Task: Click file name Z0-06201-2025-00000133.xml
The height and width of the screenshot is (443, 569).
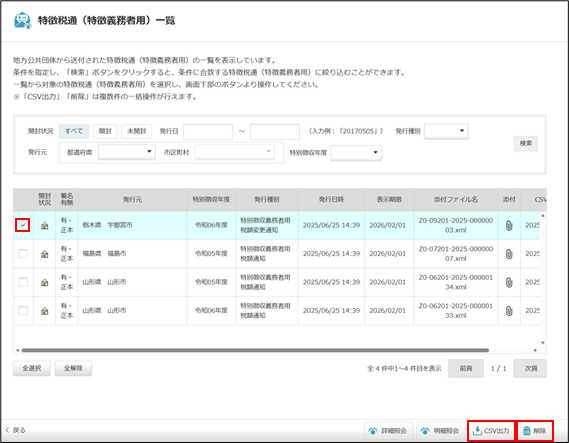Action: (456, 311)
